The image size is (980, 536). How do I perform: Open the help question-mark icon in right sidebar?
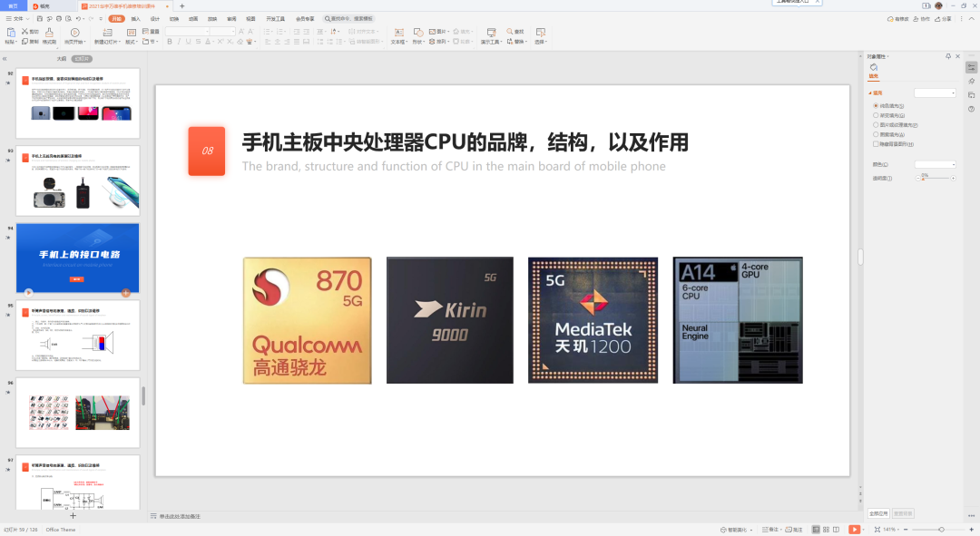[971, 109]
